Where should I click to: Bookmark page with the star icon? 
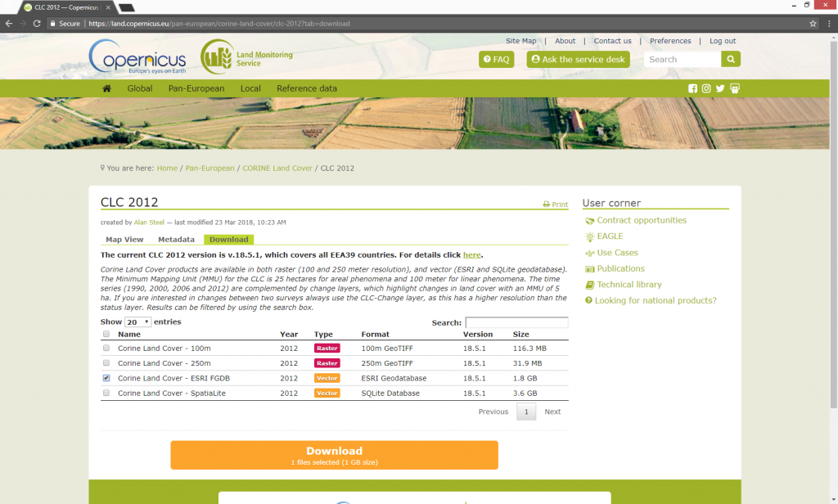[x=813, y=24]
